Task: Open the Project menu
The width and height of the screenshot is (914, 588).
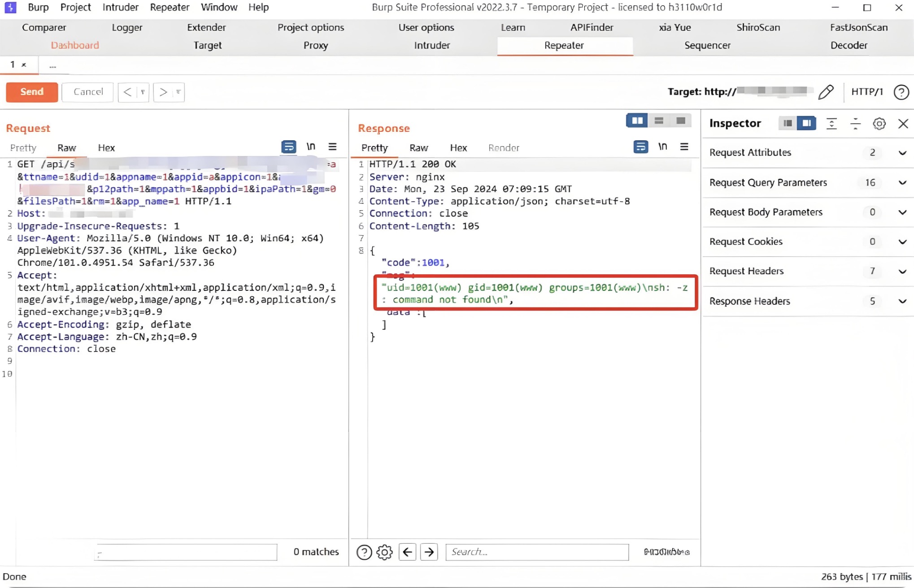Action: point(75,7)
